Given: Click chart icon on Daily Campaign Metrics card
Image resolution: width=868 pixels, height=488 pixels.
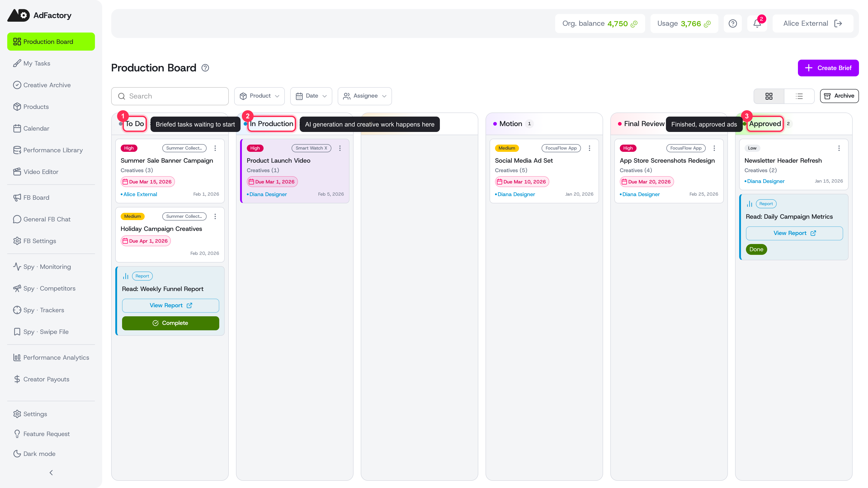Looking at the screenshot, I should tap(749, 204).
